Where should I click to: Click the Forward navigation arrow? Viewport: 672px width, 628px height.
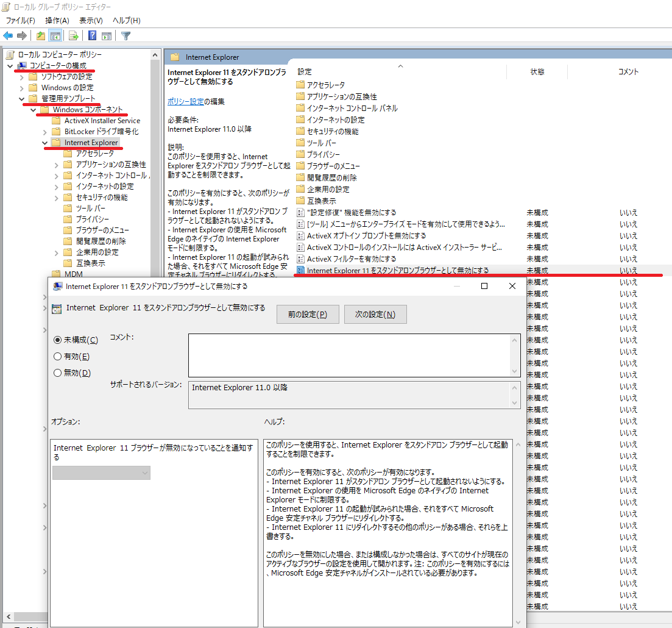tap(21, 35)
